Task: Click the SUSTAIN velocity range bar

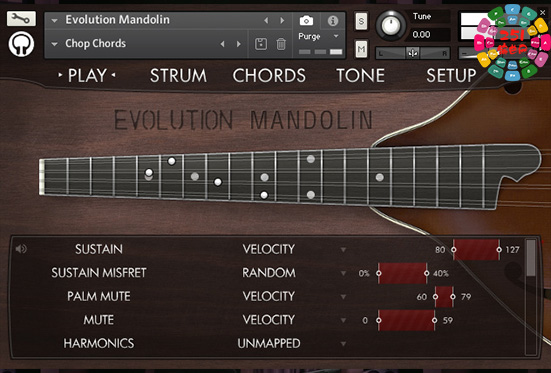Action: pyautogui.click(x=477, y=250)
